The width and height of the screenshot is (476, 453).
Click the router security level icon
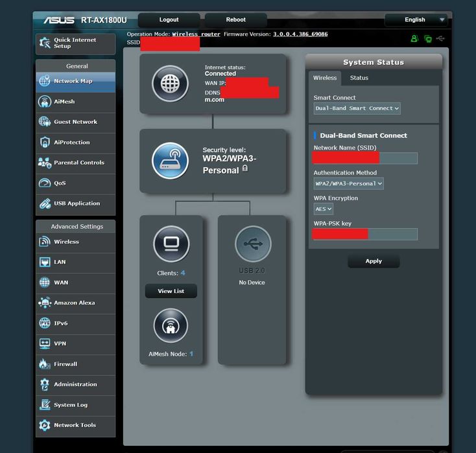(x=170, y=161)
